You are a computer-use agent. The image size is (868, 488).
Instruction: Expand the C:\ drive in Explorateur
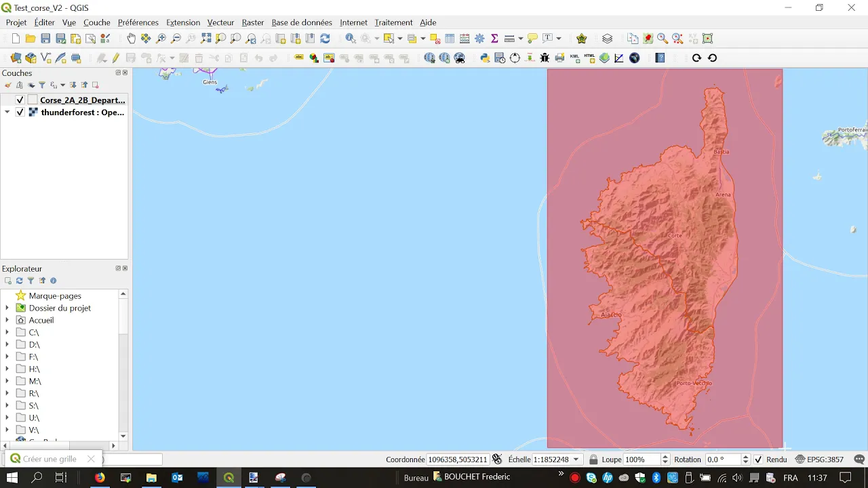pos(7,332)
